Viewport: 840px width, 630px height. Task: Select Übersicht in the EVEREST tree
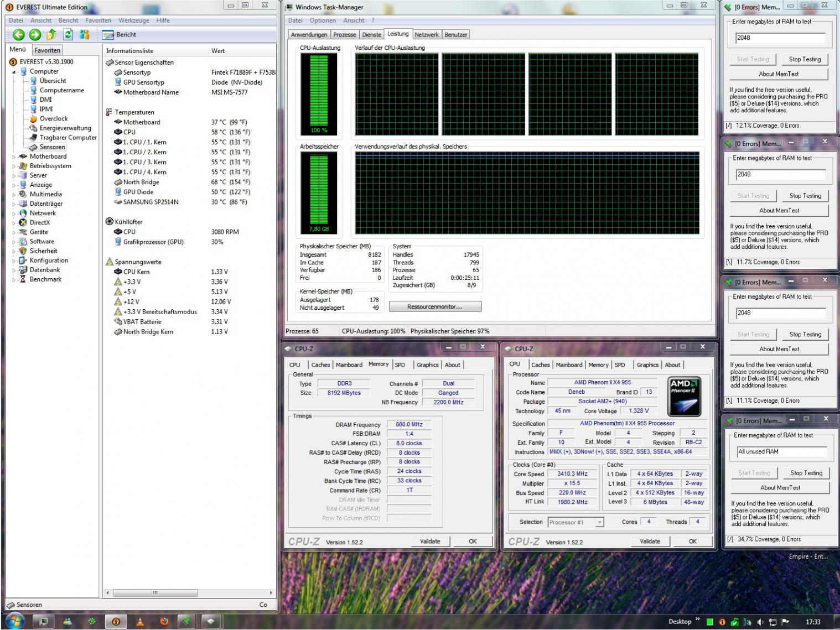coord(53,81)
